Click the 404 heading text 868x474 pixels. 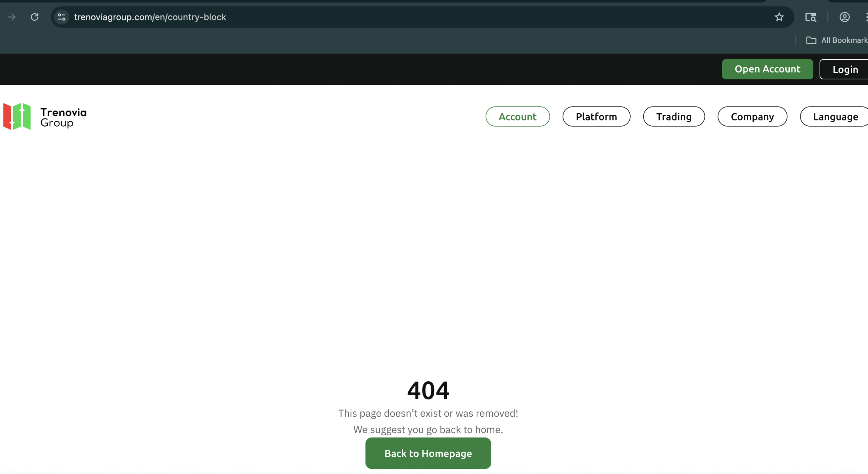[428, 391]
